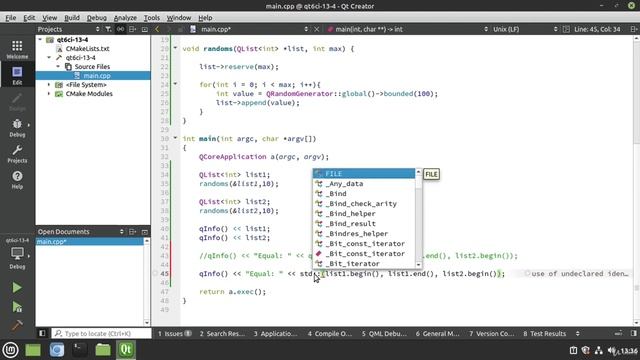Open the Build menu

click(x=72, y=18)
